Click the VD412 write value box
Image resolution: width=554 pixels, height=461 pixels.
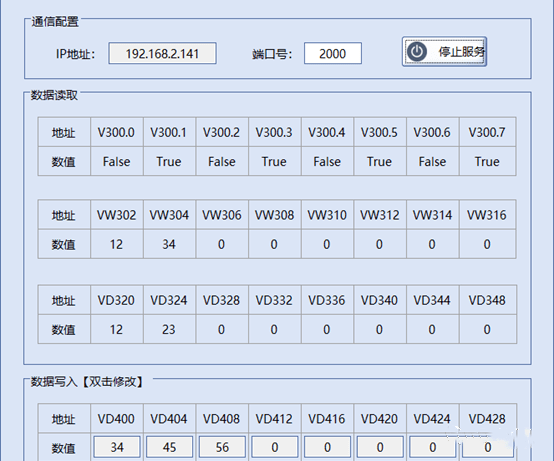point(275,447)
